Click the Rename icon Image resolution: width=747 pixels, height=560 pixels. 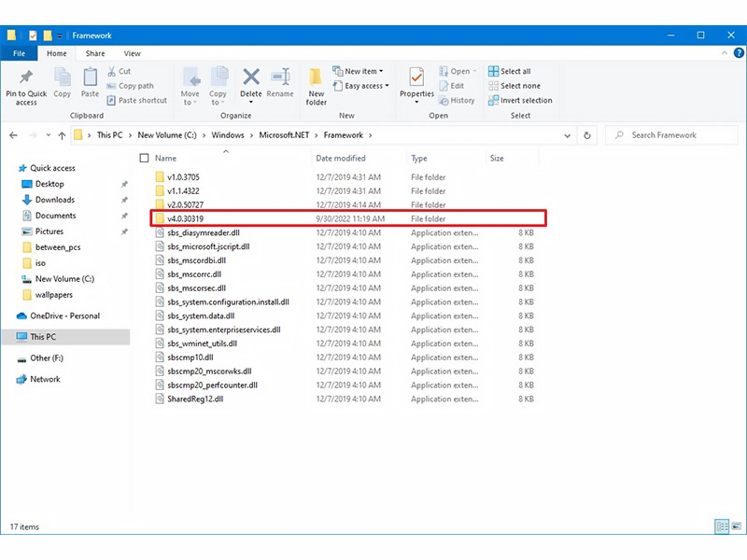pos(280,77)
